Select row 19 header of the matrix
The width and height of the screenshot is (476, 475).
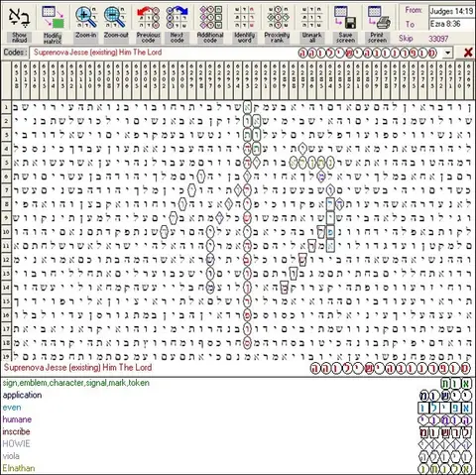point(6,356)
